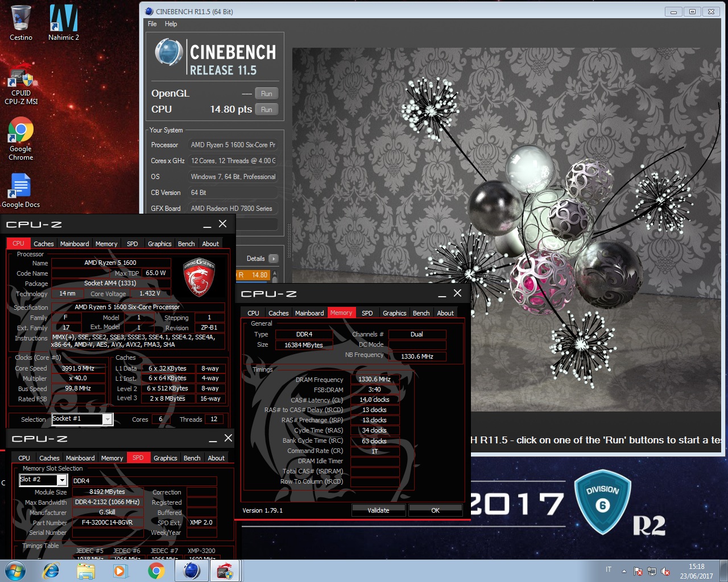This screenshot has width=728, height=582.
Task: Open the Google Docs desktop icon
Action: (x=21, y=190)
